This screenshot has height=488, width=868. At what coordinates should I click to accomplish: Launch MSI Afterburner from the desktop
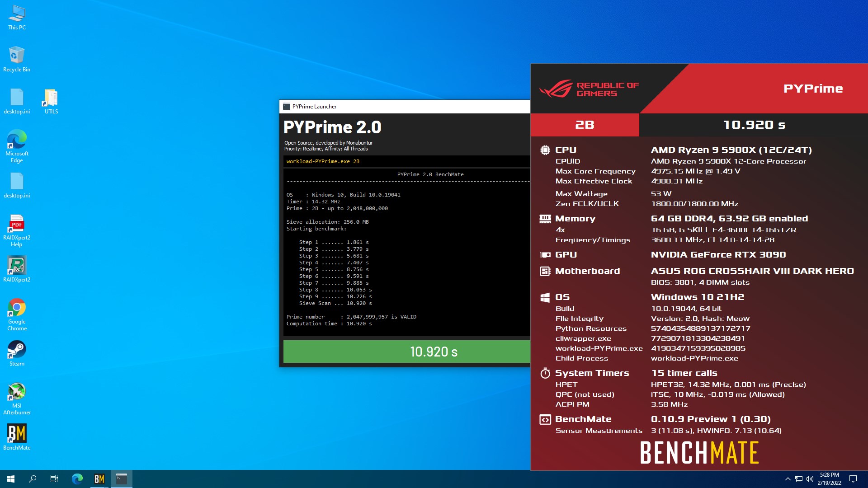click(x=17, y=399)
